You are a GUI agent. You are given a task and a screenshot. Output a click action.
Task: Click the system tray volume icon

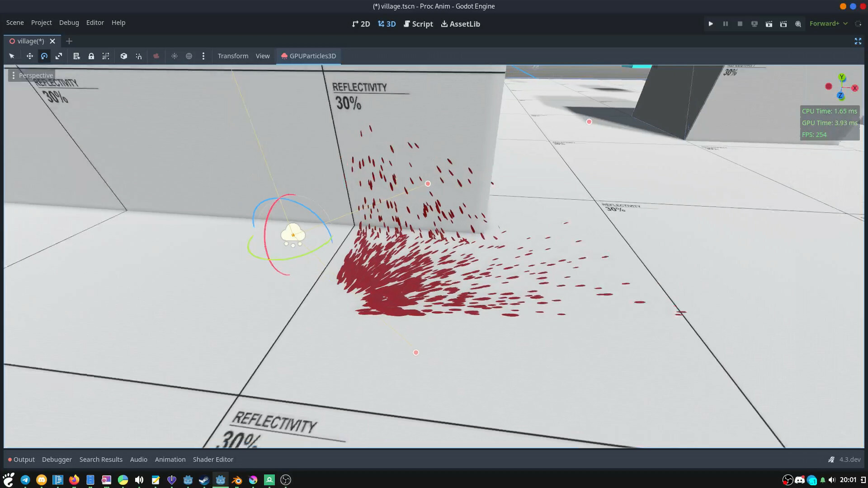(x=832, y=480)
